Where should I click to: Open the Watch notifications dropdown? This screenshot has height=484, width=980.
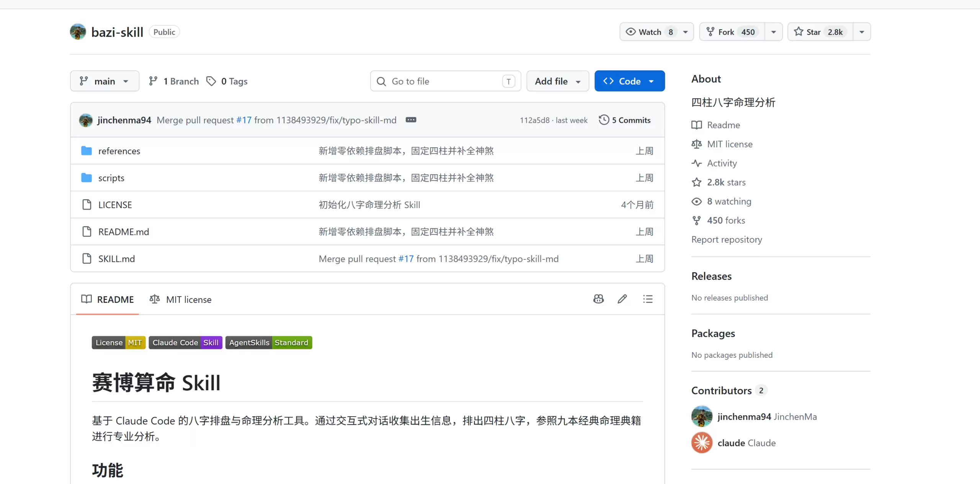657,32
